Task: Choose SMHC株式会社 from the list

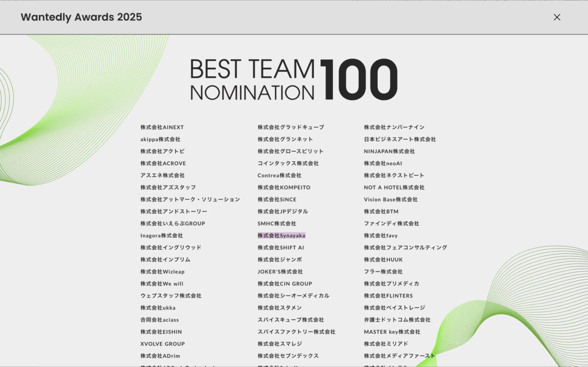Action: [277, 223]
